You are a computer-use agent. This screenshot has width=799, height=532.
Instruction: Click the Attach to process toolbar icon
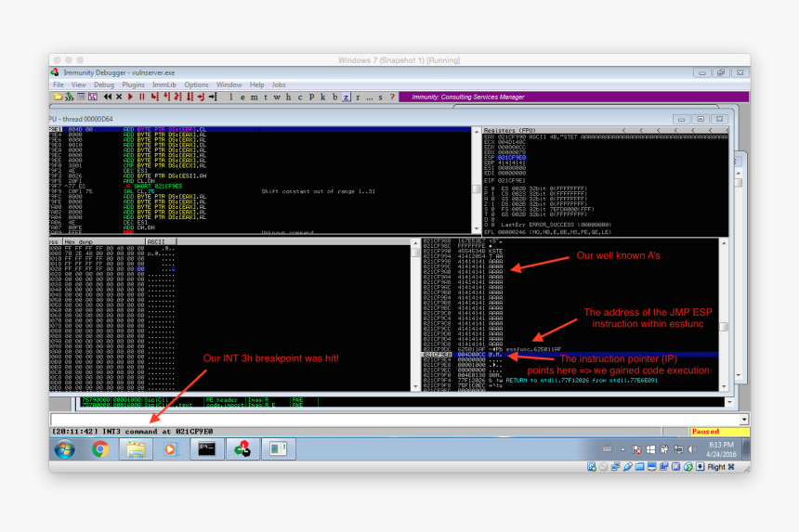pos(69,97)
